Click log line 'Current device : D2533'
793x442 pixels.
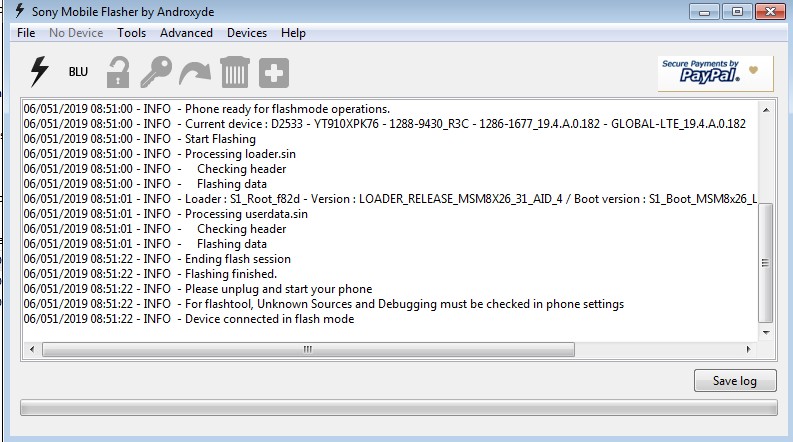pos(384,124)
